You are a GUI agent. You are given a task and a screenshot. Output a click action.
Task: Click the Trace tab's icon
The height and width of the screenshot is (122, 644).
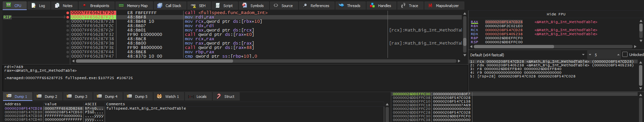[x=403, y=5]
